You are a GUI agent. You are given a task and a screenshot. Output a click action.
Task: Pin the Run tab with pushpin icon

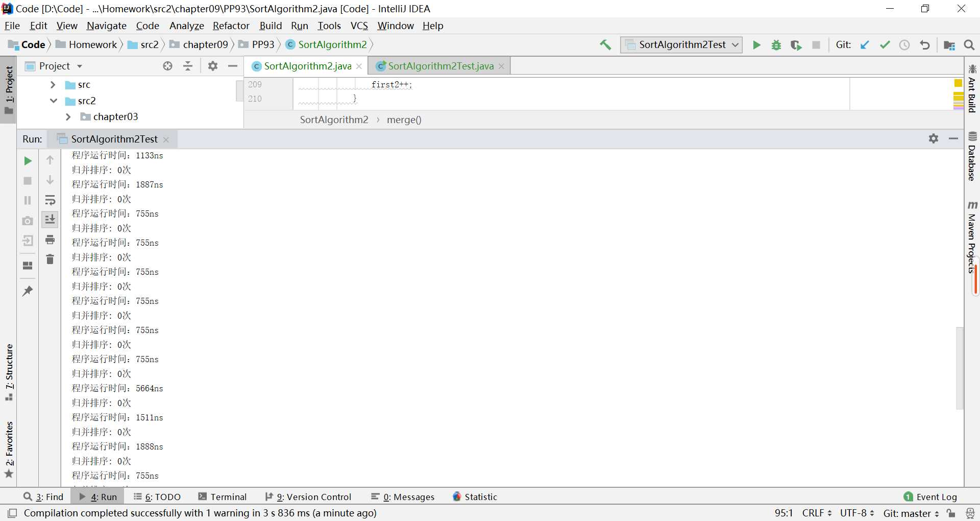(x=28, y=291)
